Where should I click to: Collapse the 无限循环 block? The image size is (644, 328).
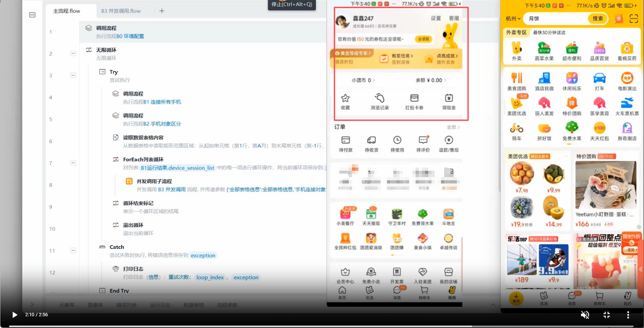[x=73, y=53]
